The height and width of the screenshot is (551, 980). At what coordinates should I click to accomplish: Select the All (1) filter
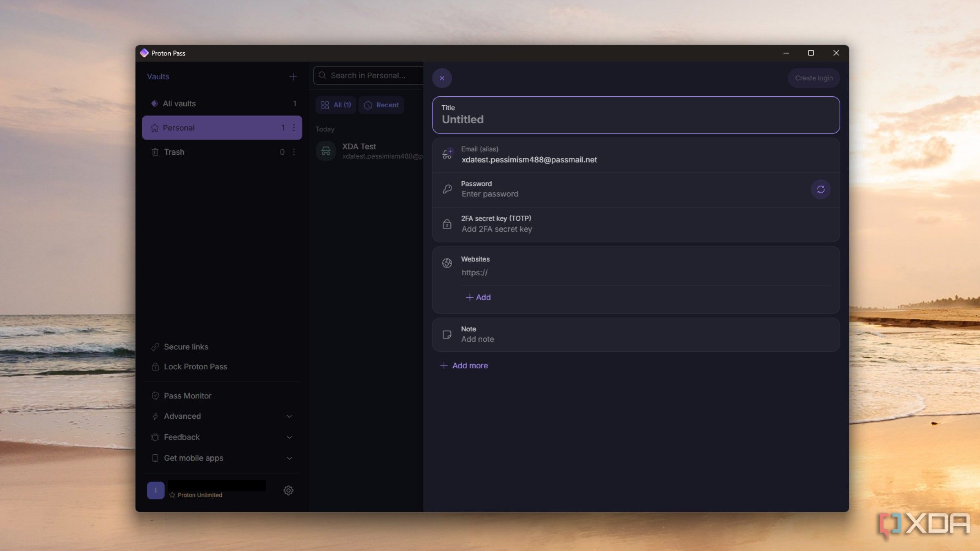[336, 105]
